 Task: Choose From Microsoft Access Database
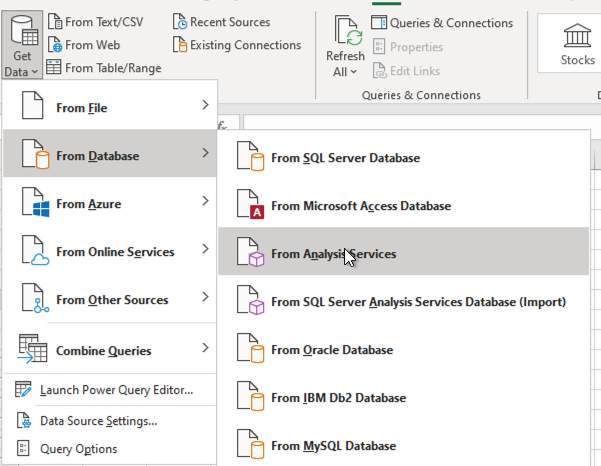tap(403, 203)
